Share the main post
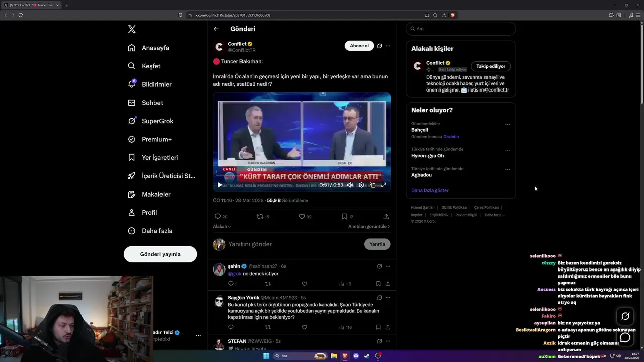 tap(386, 216)
